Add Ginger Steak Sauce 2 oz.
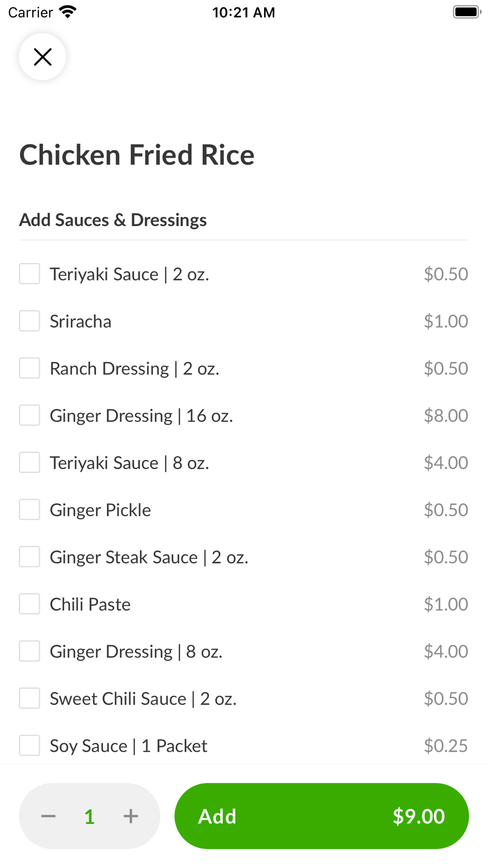The width and height of the screenshot is (488, 868). pyautogui.click(x=29, y=557)
